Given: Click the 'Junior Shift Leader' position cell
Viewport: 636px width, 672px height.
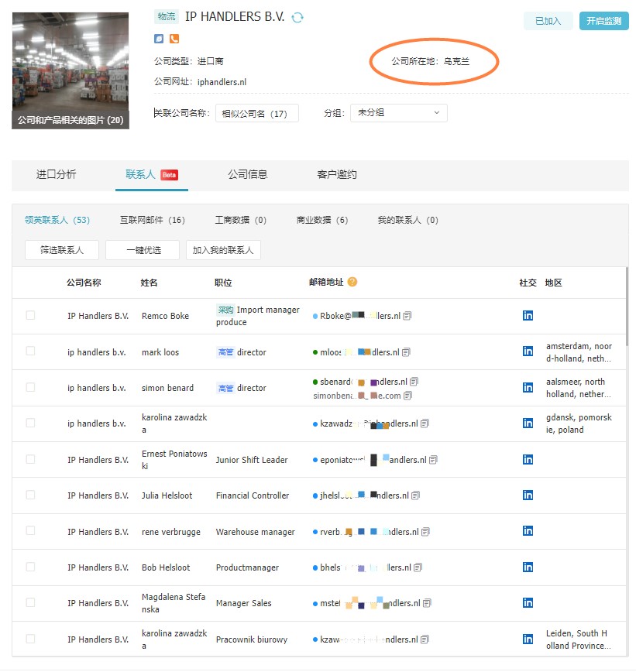Looking at the screenshot, I should point(252,460).
